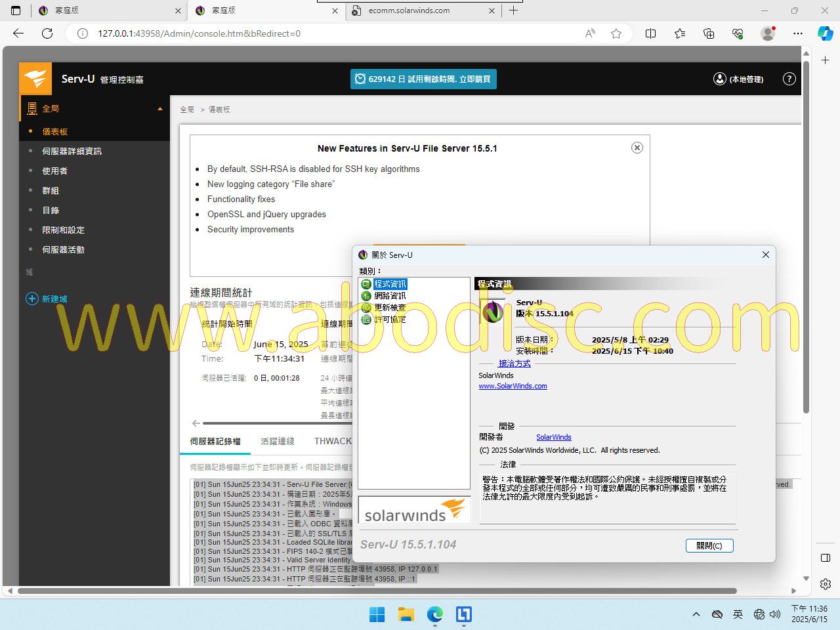The width and height of the screenshot is (840, 630).
Task: Select 許可協定 in the category list
Action: 390,320
